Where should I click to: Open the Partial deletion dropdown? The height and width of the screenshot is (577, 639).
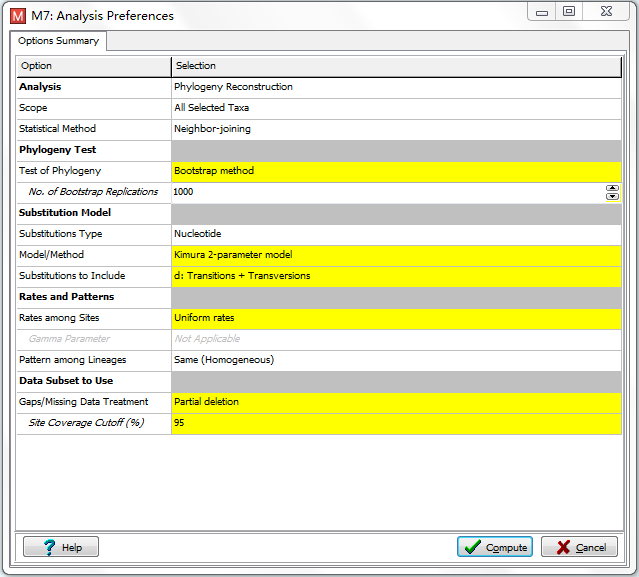[396, 402]
